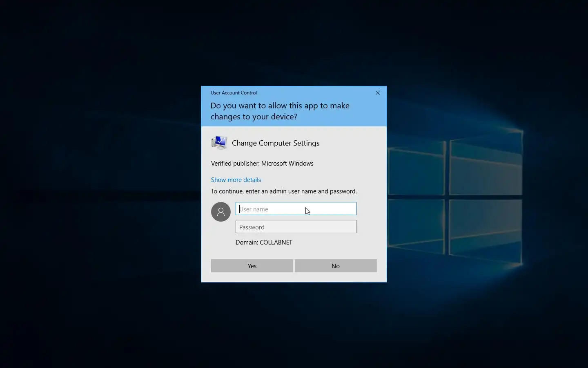588x368 pixels.
Task: Click the Change Computer Settings title text
Action: [x=276, y=143]
